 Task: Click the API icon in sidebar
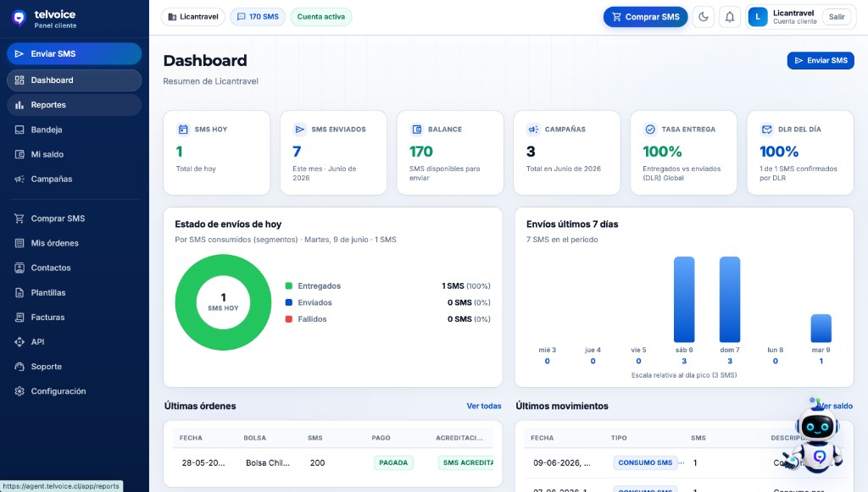(x=19, y=341)
